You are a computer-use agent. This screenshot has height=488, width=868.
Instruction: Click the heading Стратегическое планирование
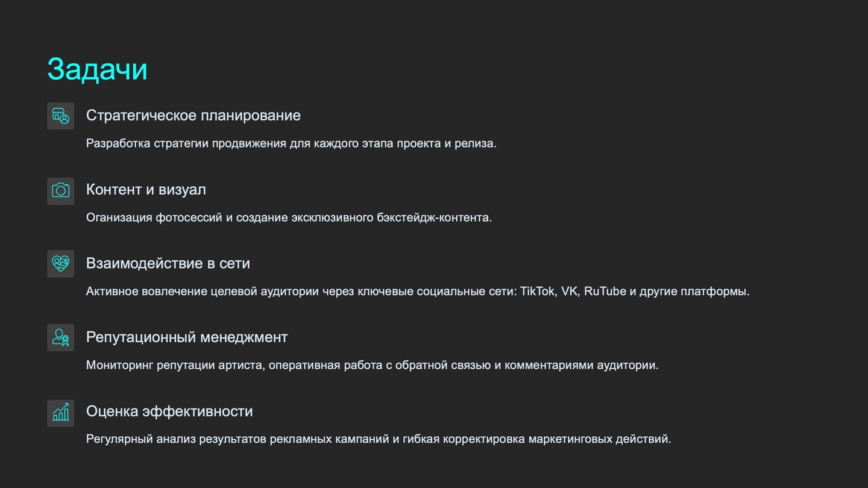point(193,115)
